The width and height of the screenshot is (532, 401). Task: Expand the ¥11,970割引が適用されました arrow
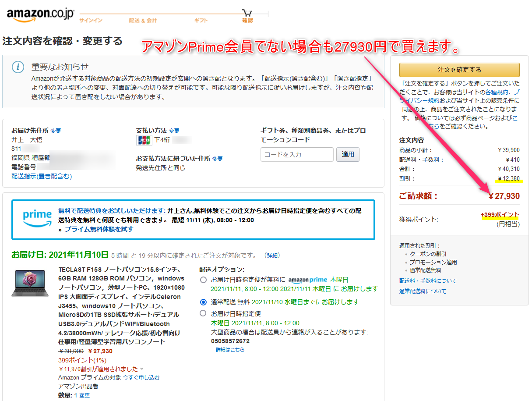(141, 369)
